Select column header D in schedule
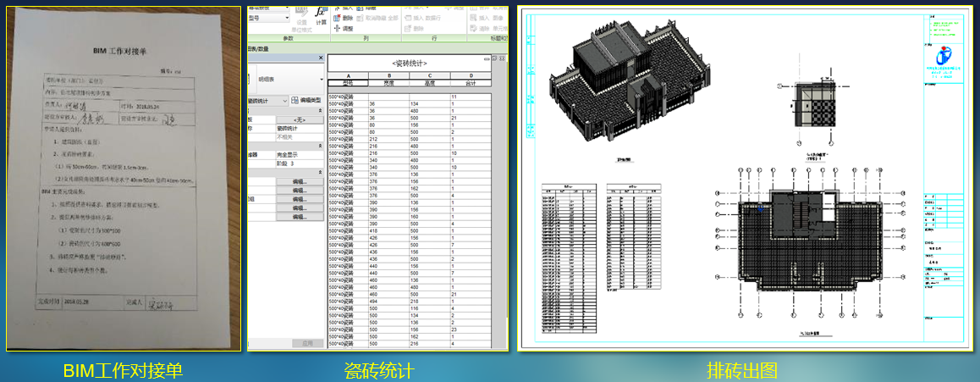This screenshot has width=980, height=382. [x=471, y=75]
